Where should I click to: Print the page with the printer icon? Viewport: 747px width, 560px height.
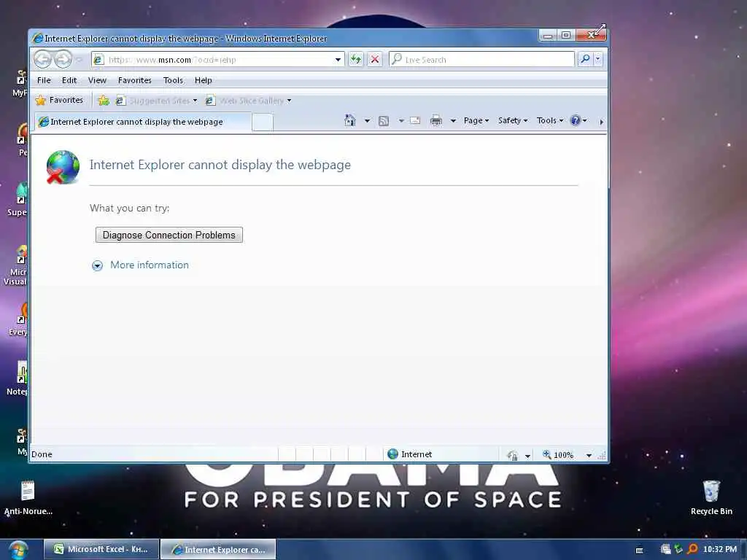[x=436, y=120]
